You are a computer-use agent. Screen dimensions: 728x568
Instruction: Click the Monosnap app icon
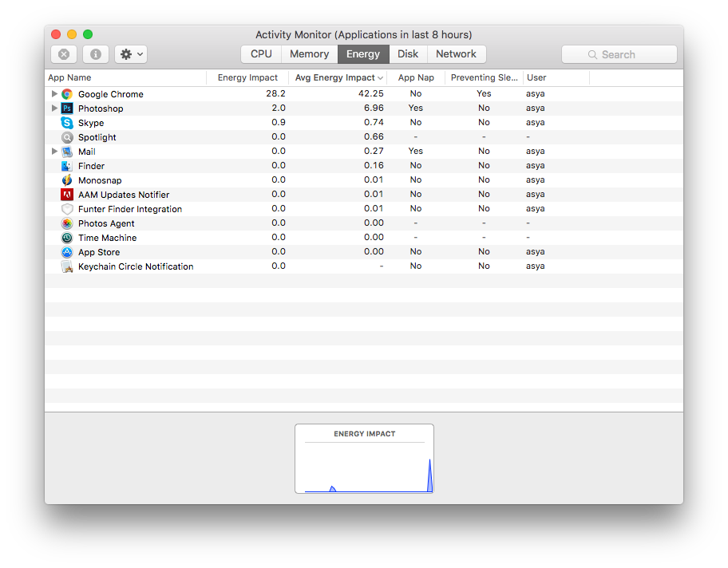click(67, 180)
